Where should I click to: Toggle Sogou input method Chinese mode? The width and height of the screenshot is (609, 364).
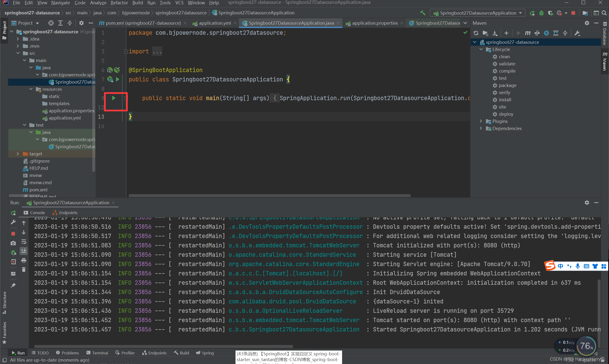click(x=560, y=266)
